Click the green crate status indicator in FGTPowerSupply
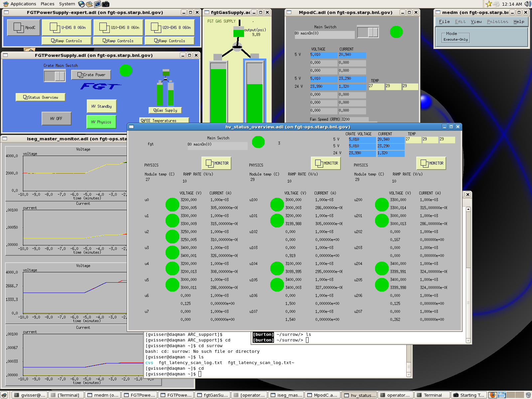 pyautogui.click(x=126, y=70)
